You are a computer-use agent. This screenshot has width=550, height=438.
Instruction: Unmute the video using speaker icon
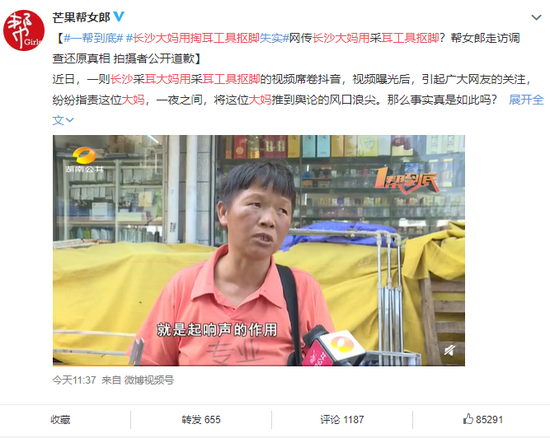449,350
